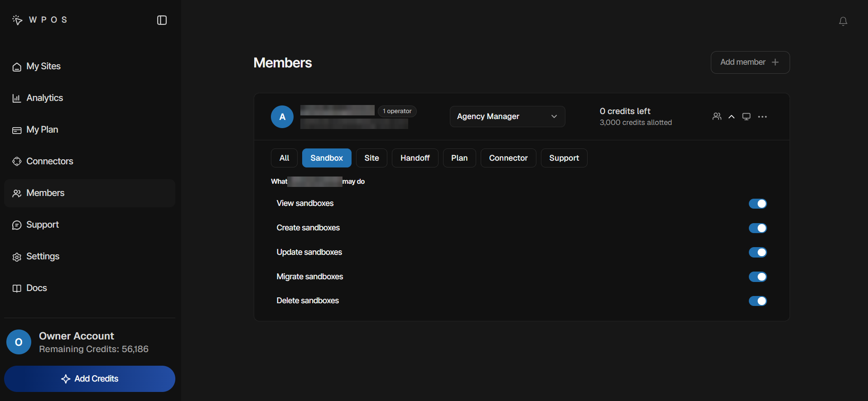The image size is (868, 401).
Task: Switch to the Support permissions tab
Action: pyautogui.click(x=564, y=158)
